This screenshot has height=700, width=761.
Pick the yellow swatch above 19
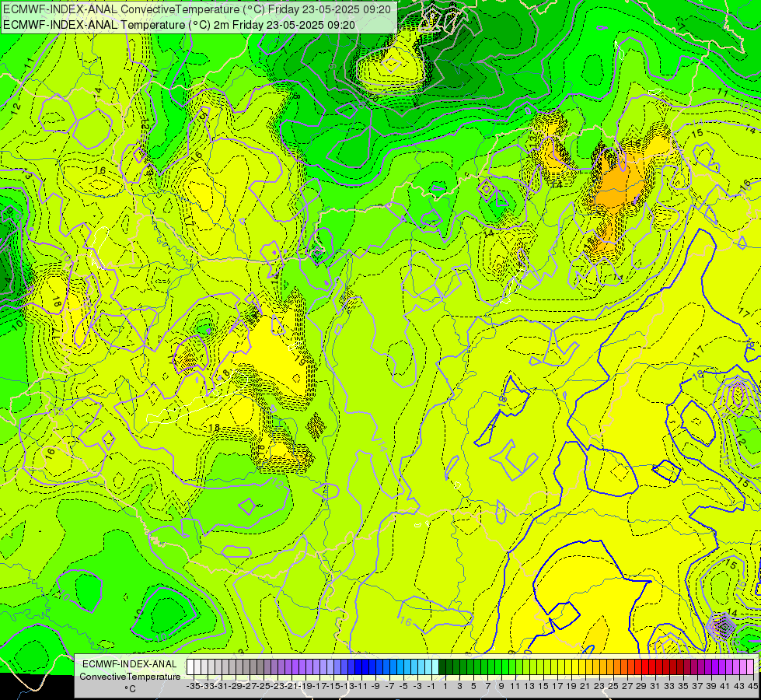pyautogui.click(x=568, y=667)
